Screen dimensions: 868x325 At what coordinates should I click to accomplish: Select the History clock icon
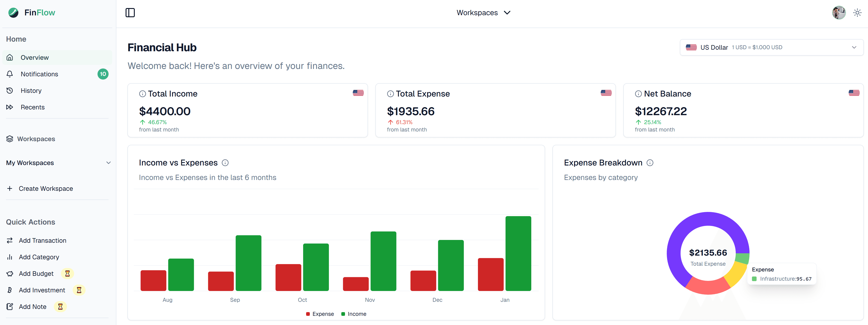pyautogui.click(x=10, y=90)
